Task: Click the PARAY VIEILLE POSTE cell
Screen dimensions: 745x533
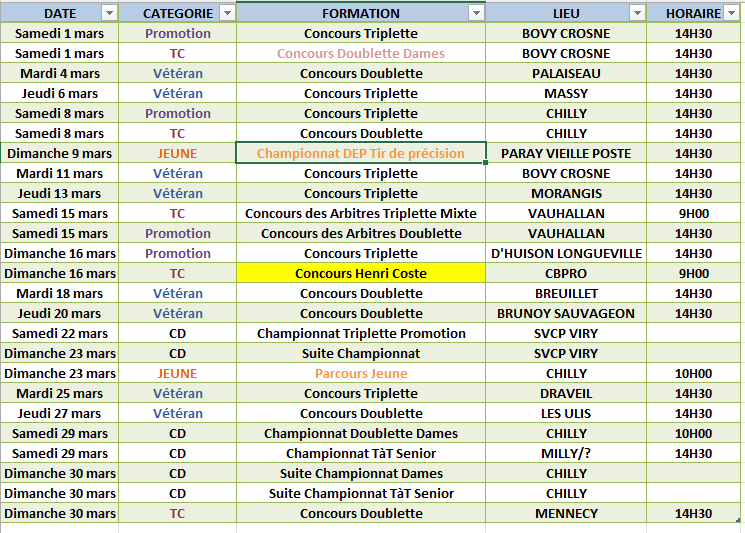Action: click(566, 153)
